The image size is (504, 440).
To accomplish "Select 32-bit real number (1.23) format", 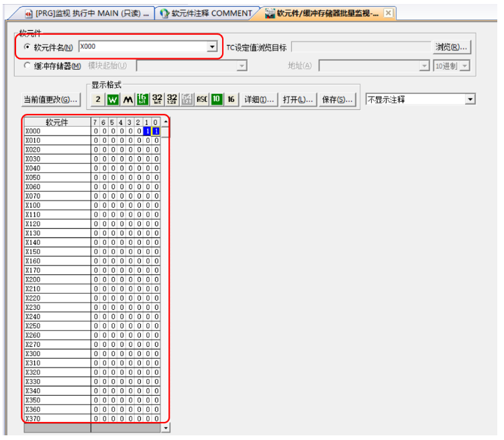I will point(172,99).
